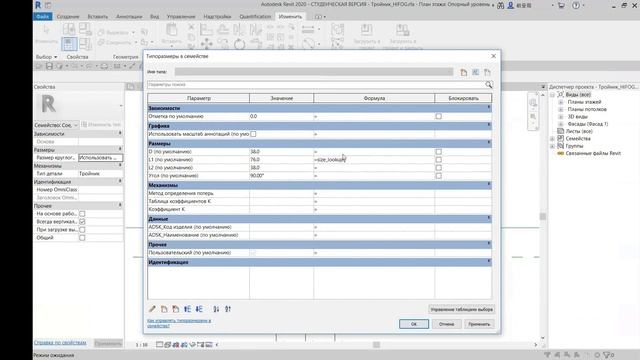The height and width of the screenshot is (360, 640).
Task: Open the Файл menu tab
Action: pyautogui.click(x=42, y=16)
